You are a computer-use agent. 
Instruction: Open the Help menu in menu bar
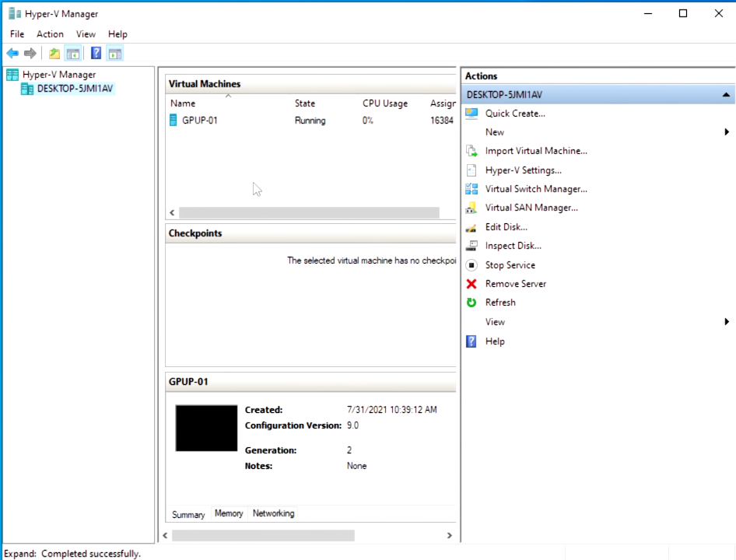pos(117,34)
